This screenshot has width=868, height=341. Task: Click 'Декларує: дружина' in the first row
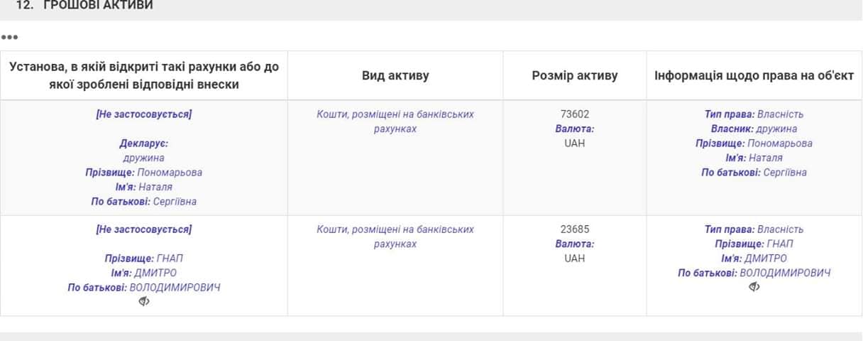click(144, 151)
